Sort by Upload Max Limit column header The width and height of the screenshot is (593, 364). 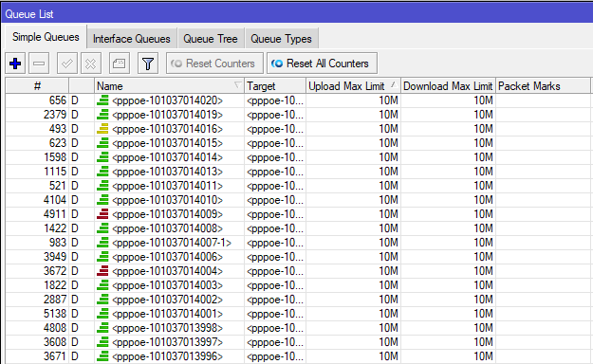pyautogui.click(x=353, y=86)
